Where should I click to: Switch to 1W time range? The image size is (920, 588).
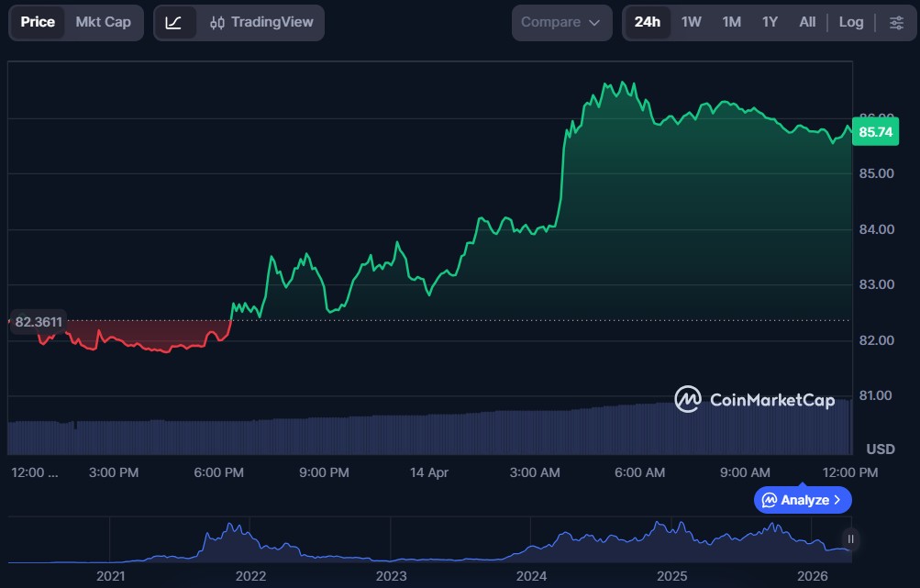coord(691,22)
